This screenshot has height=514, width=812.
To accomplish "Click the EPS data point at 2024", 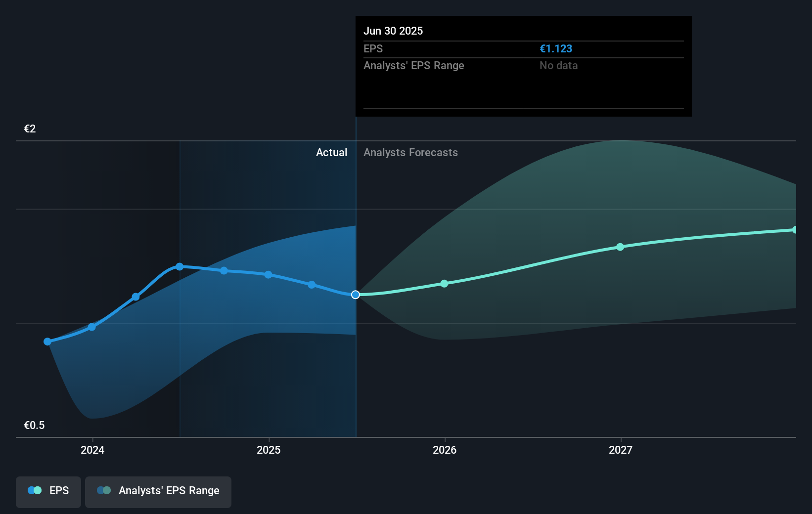I will (x=92, y=327).
